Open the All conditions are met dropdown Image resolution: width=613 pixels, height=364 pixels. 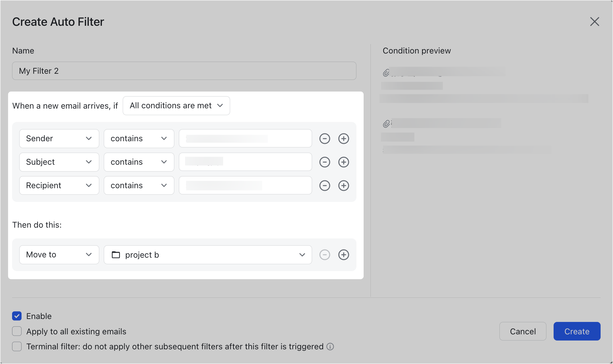(x=176, y=105)
